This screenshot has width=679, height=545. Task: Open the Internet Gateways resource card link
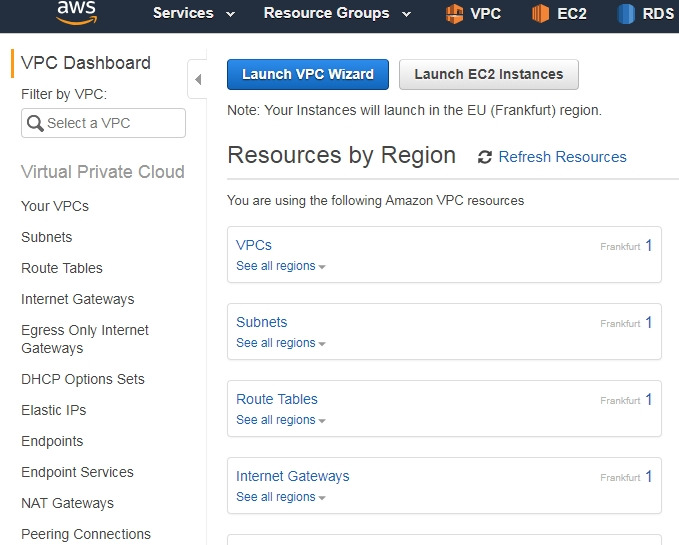[x=293, y=476]
